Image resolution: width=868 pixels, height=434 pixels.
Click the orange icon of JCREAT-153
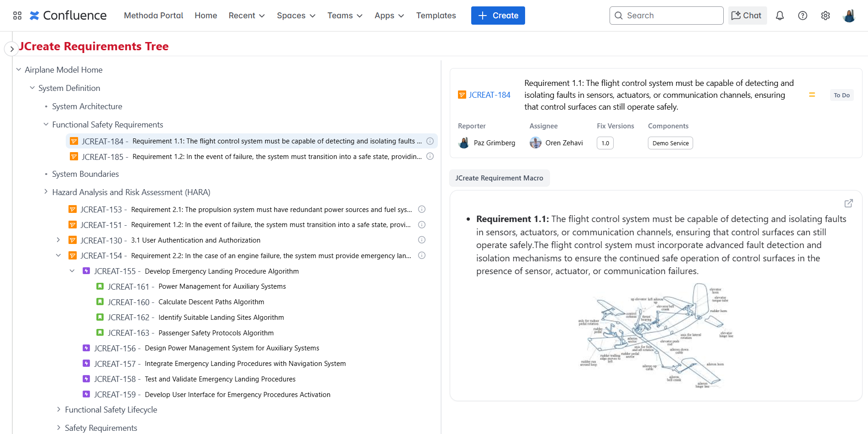tap(73, 209)
